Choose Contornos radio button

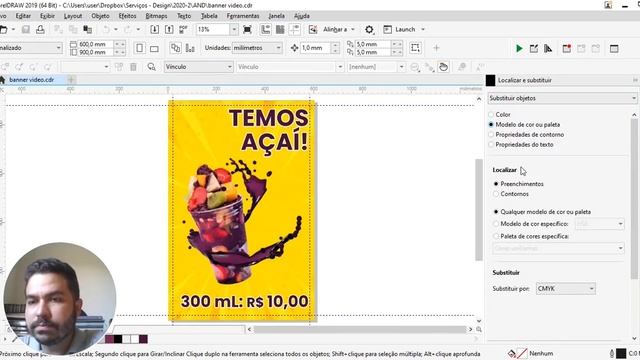point(496,194)
